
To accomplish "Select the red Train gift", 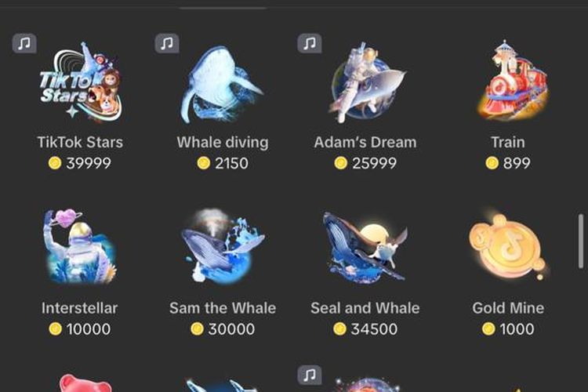I will (x=512, y=79).
